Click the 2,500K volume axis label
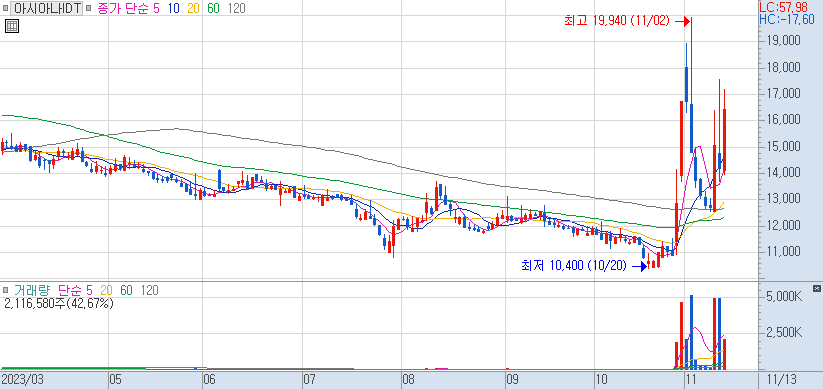 [785, 333]
